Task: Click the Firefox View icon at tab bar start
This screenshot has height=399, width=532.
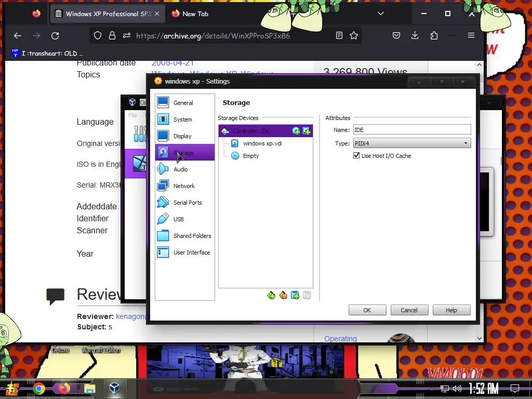Action: click(36, 14)
